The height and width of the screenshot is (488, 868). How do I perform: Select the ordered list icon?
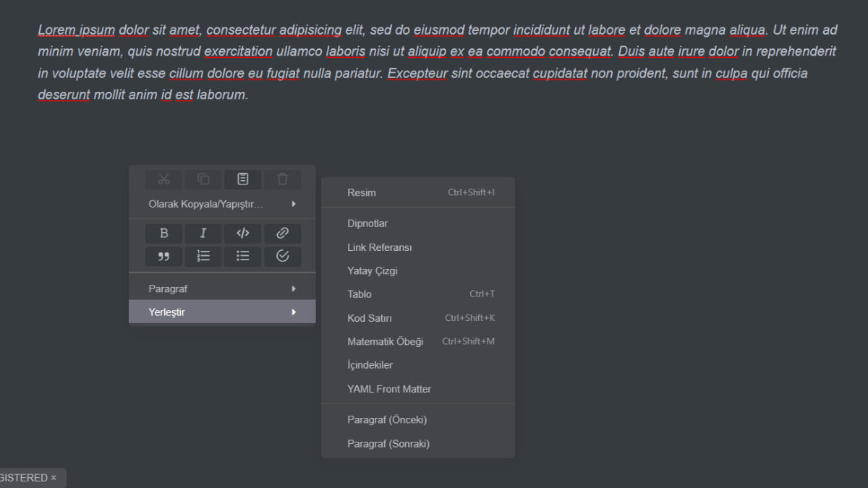tap(203, 256)
